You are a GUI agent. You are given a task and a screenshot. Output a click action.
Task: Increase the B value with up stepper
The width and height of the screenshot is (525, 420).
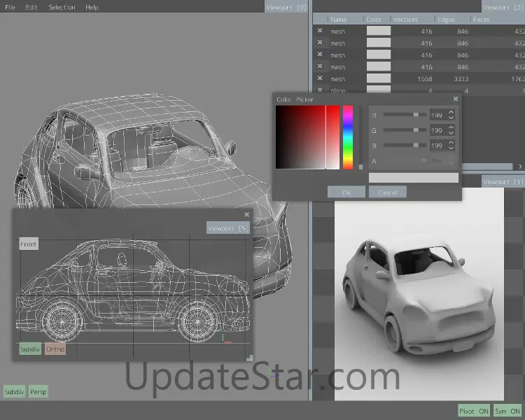click(x=451, y=143)
